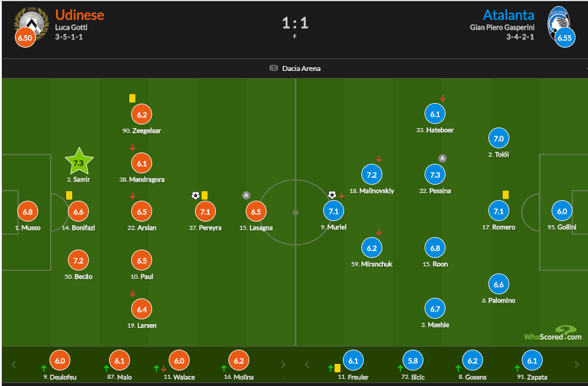Click the yellow card above Zeegelaar
Screen dimensions: 588x386
[132, 98]
